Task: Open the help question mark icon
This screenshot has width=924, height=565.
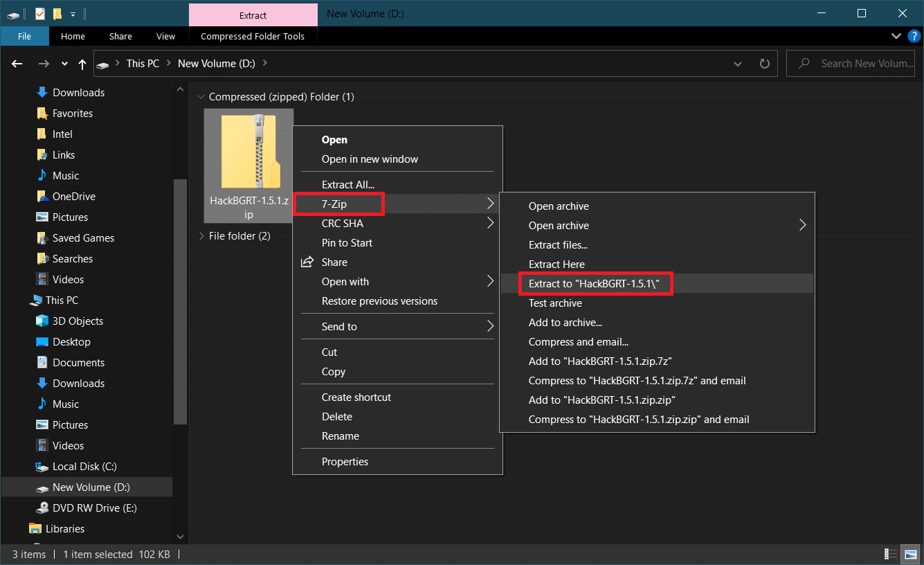Action: pyautogui.click(x=914, y=36)
